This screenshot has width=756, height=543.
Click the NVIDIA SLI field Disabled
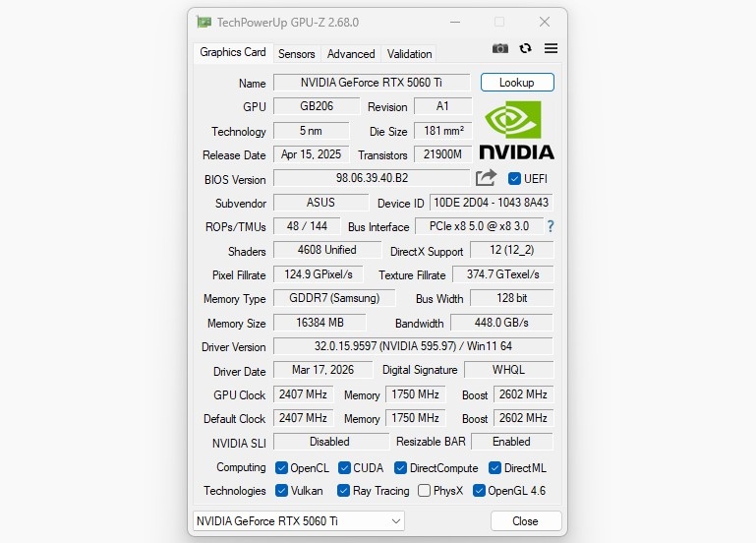coord(330,442)
